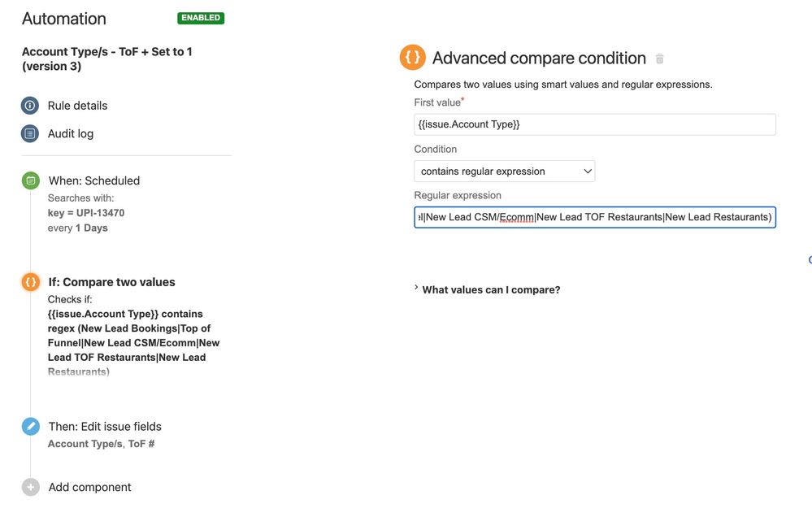Open the Rule details menu item

point(78,106)
